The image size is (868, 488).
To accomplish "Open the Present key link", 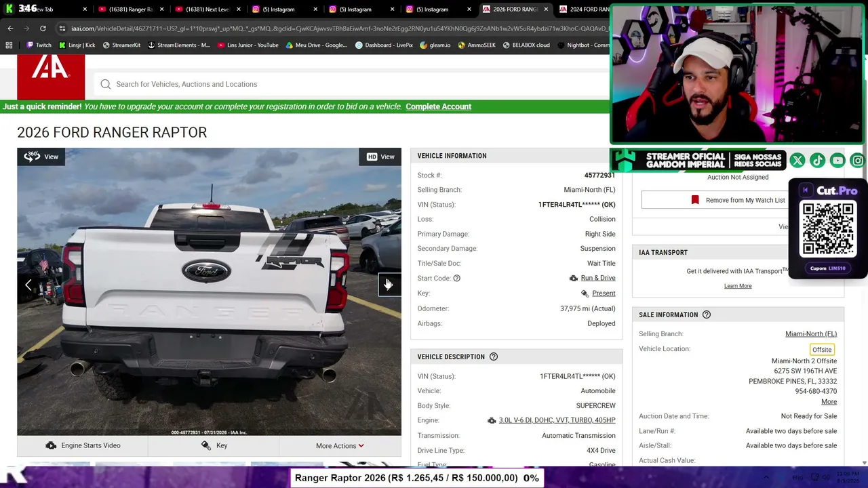I will (604, 293).
